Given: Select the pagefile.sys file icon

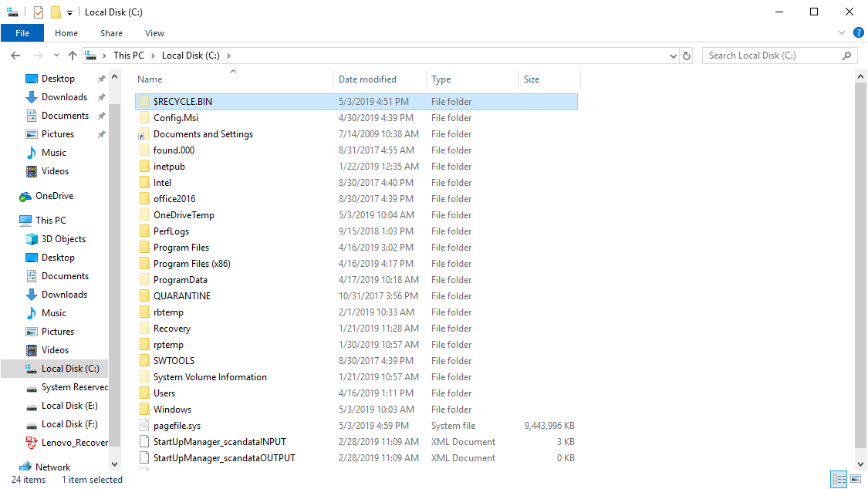Looking at the screenshot, I should [144, 425].
